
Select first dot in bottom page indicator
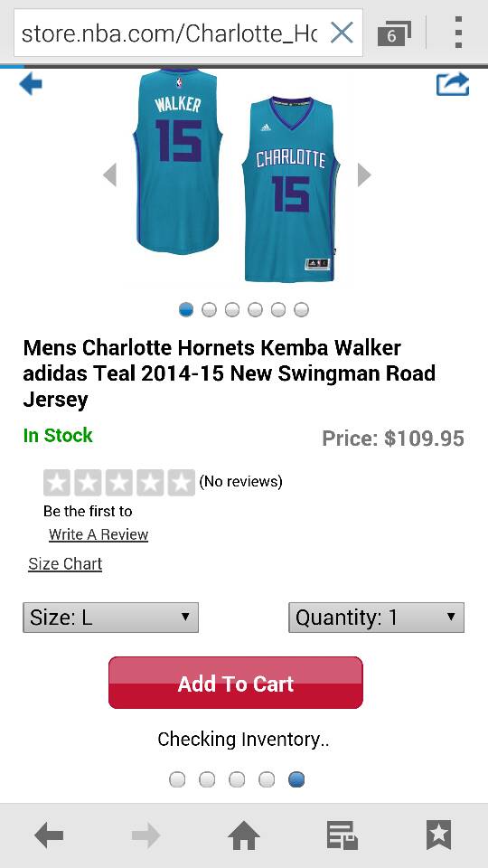[x=177, y=779]
